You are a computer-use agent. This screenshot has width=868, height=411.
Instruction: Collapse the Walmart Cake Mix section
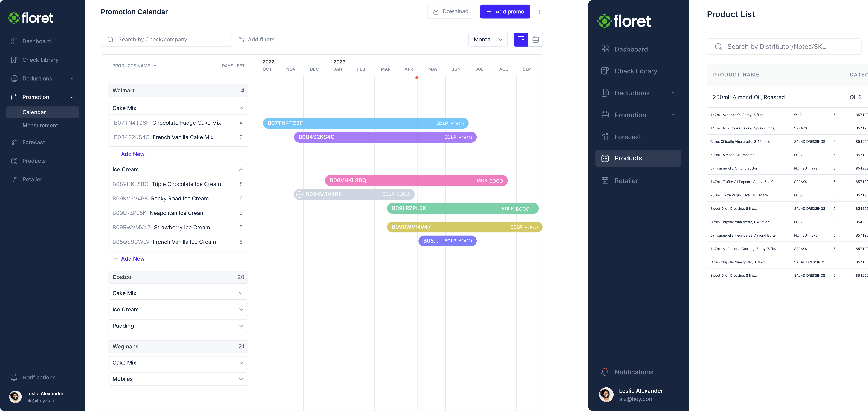pos(241,108)
